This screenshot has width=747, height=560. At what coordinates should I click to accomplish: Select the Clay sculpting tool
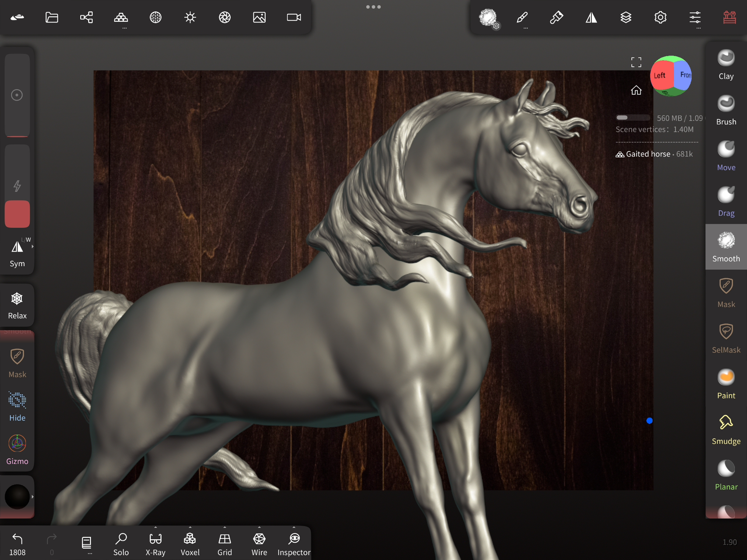click(x=726, y=65)
